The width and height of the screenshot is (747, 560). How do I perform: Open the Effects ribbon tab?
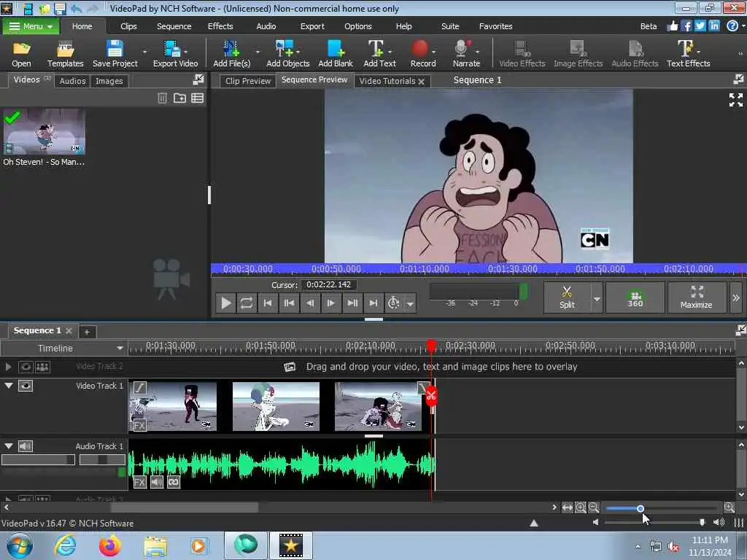click(220, 26)
